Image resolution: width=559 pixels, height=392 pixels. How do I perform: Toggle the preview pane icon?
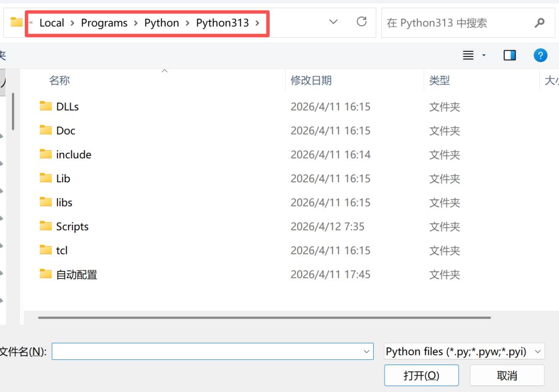(x=509, y=55)
